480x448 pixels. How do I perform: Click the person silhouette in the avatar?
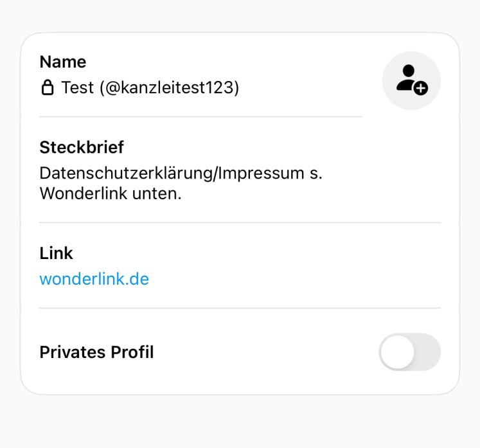click(407, 77)
